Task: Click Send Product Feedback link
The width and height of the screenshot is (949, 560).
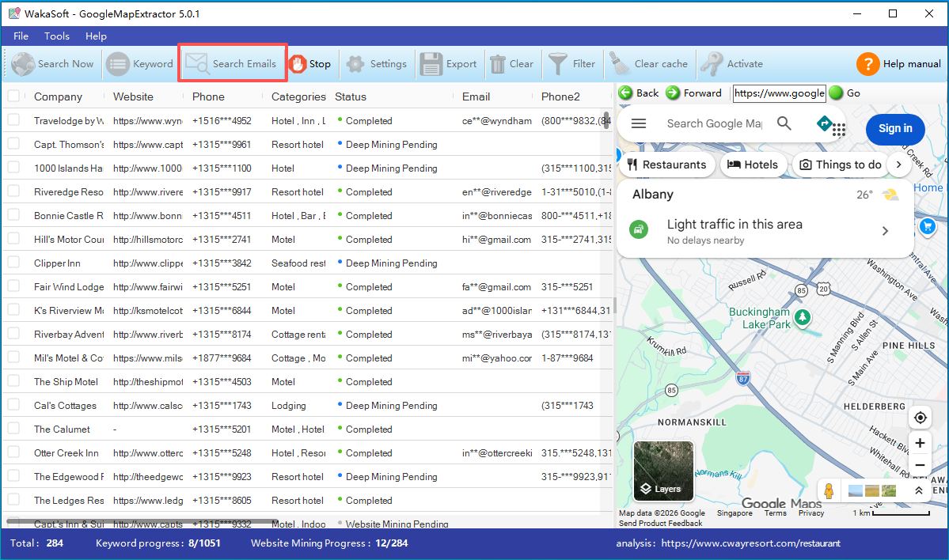Action: tap(660, 523)
